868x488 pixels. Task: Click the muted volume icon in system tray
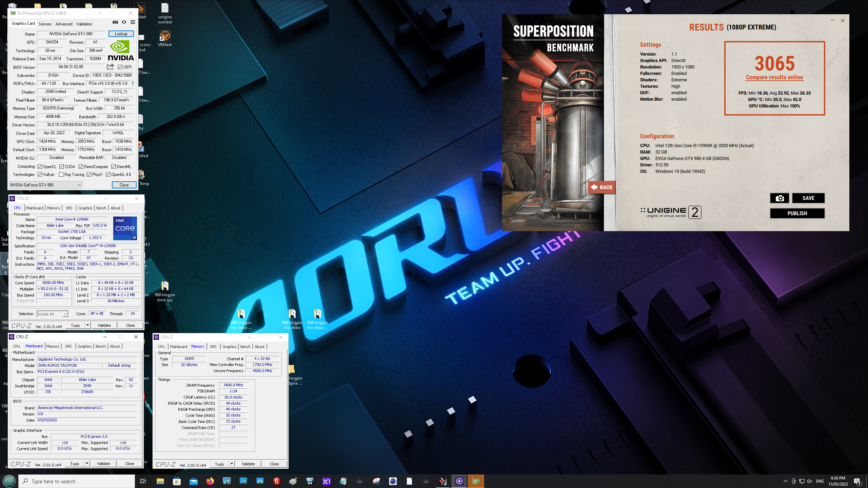tap(810, 481)
